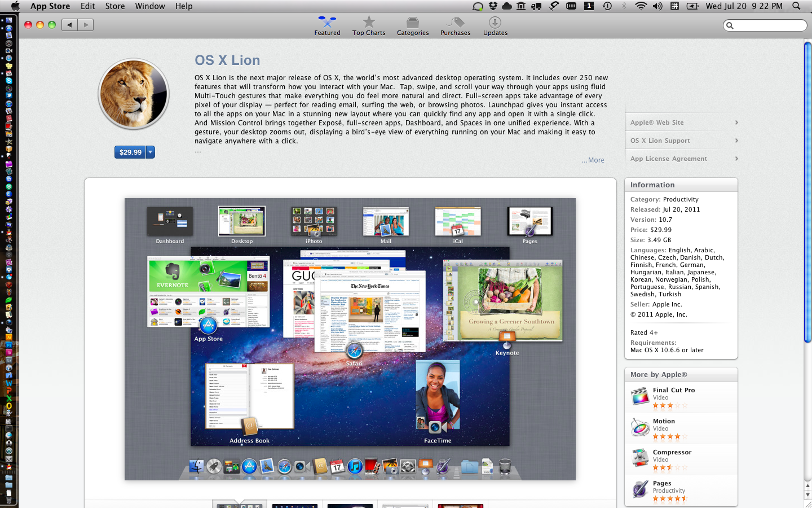
Task: Open the Help menu
Action: [184, 6]
